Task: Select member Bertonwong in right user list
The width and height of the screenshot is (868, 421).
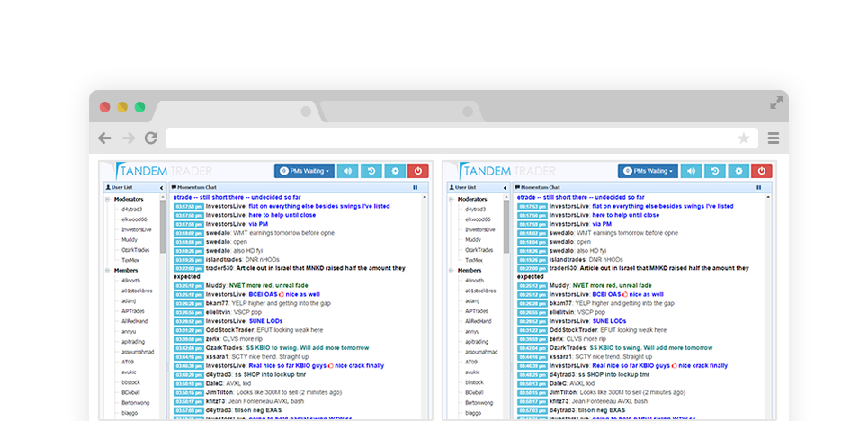Action: coord(479,403)
